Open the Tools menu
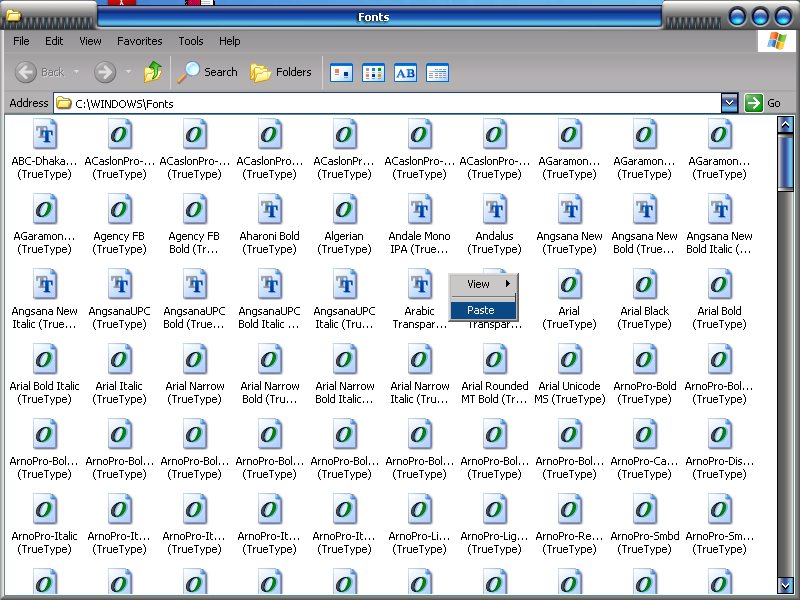Image resolution: width=800 pixels, height=600 pixels. [191, 41]
